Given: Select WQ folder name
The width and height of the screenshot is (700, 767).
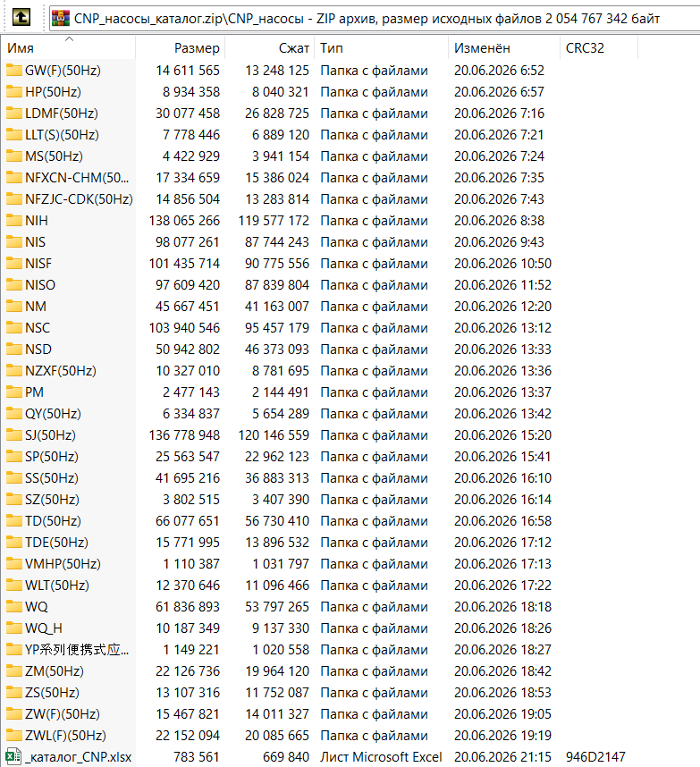Looking at the screenshot, I should [37, 607].
